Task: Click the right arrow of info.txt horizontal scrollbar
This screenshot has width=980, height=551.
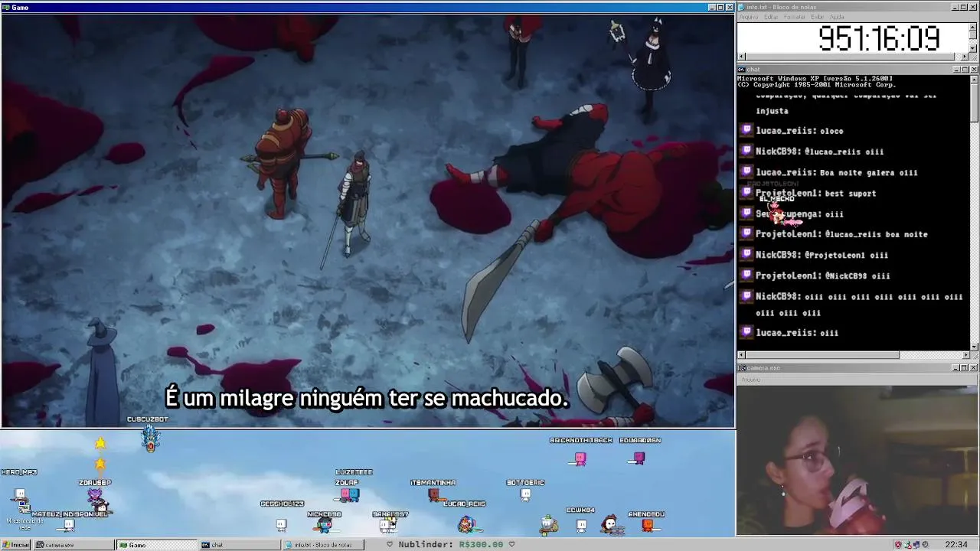Action: tap(965, 57)
